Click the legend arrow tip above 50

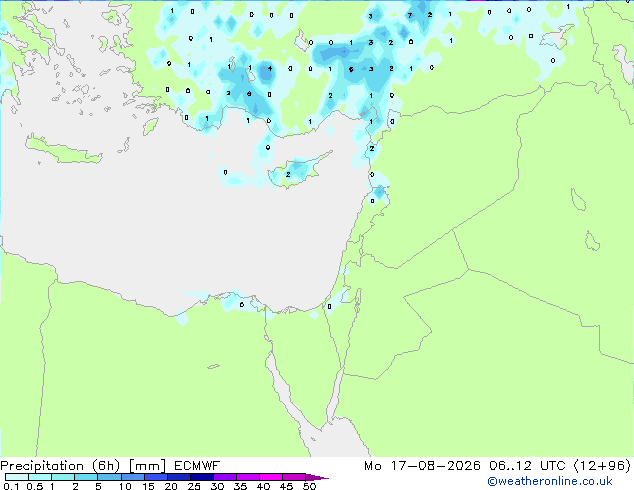[317, 477]
